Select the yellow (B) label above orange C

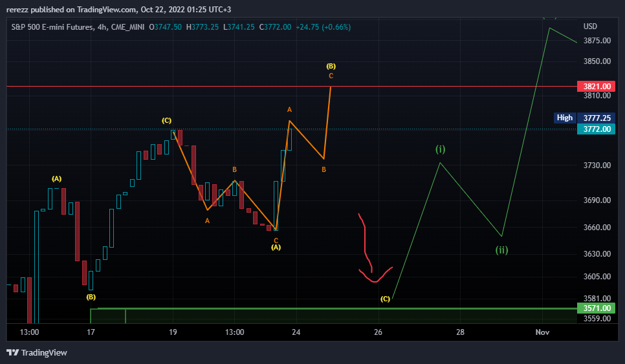coord(331,66)
